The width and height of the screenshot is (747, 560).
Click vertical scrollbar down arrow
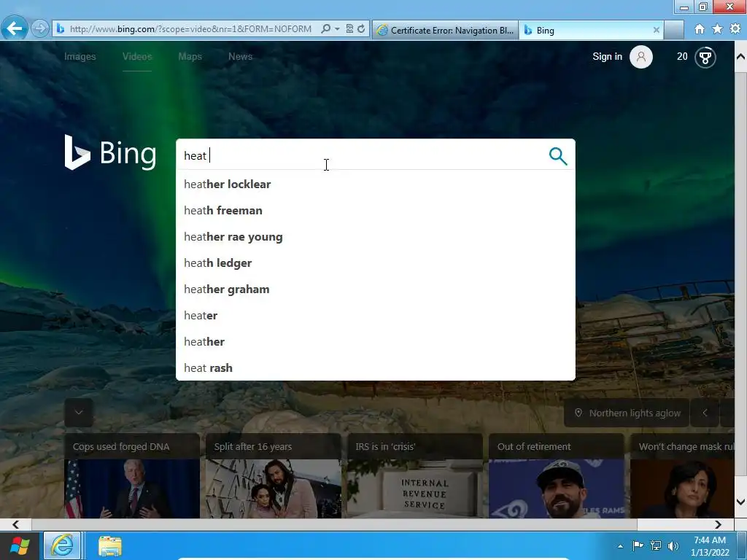[x=740, y=502]
